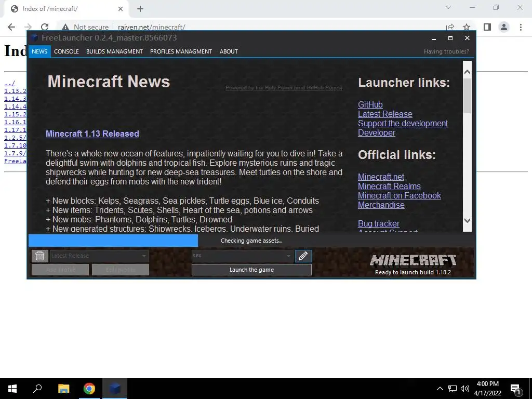Bookmark this page star icon
Image resolution: width=532 pixels, height=399 pixels.
(x=467, y=27)
